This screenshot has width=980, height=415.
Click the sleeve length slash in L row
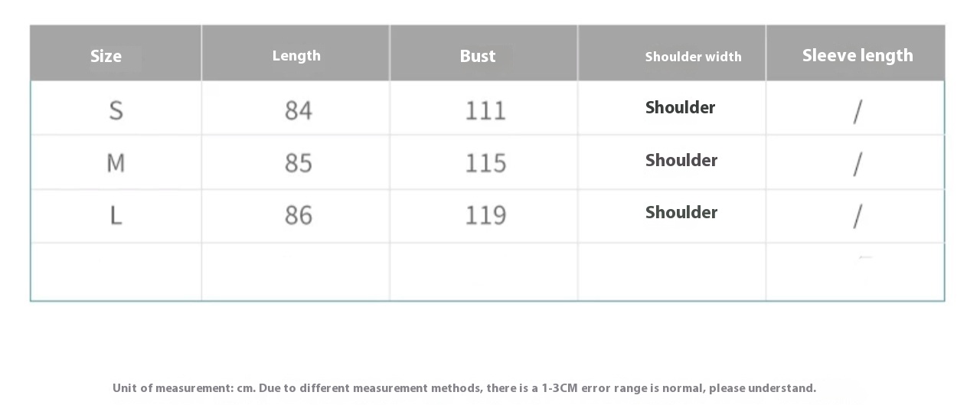click(x=857, y=217)
